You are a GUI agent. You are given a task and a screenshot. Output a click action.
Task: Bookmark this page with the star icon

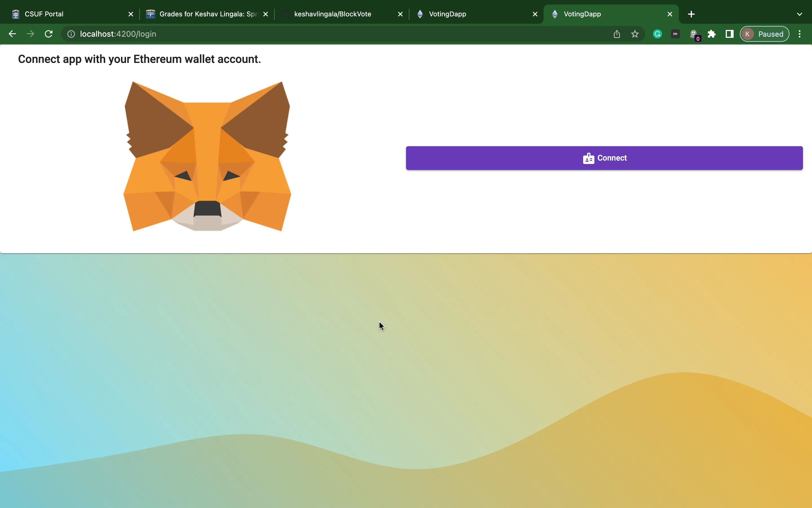pyautogui.click(x=635, y=34)
